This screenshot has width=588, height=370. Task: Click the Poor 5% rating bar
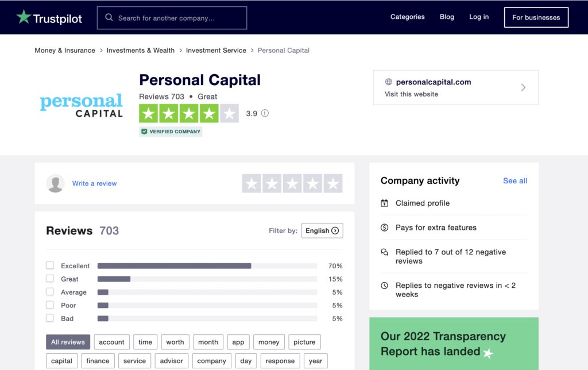[207, 305]
